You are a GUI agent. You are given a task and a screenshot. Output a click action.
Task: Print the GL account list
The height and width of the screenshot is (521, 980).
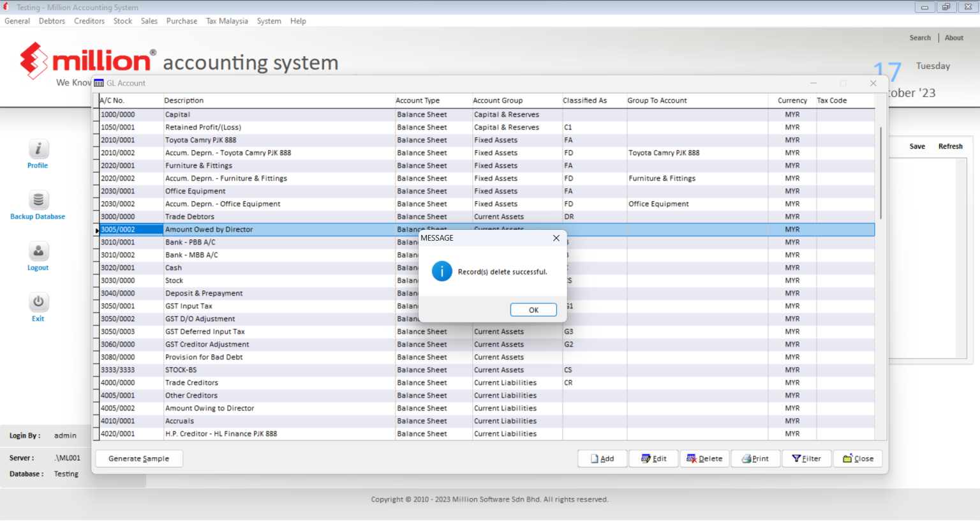click(x=755, y=458)
